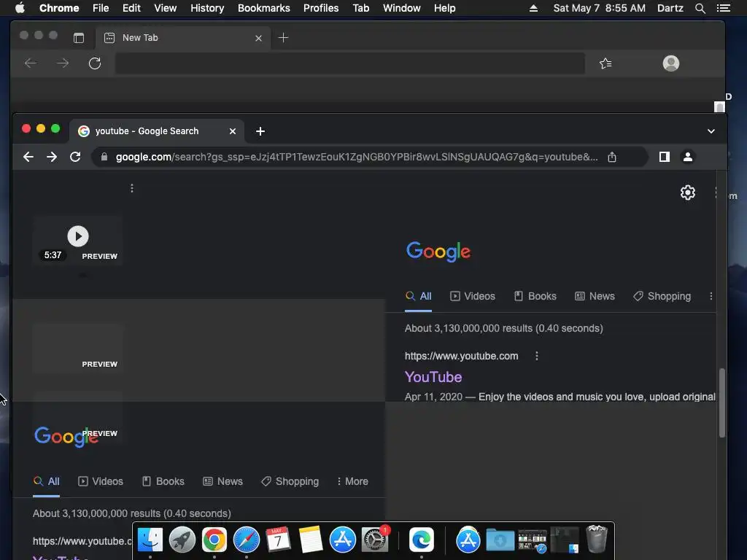This screenshot has height=560, width=747.
Task: Open the Apple menu
Action: (20, 8)
